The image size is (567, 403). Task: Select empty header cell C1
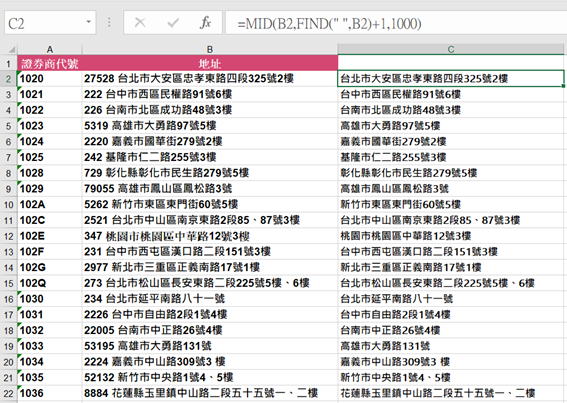pos(451,63)
